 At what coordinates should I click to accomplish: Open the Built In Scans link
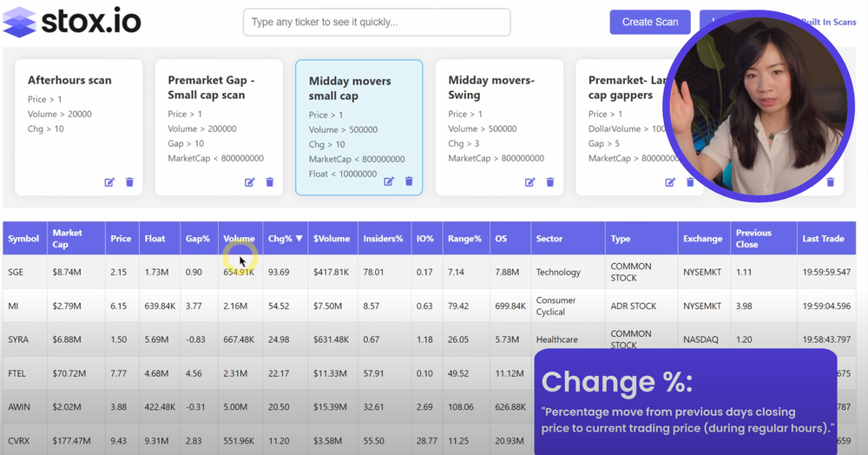[829, 22]
